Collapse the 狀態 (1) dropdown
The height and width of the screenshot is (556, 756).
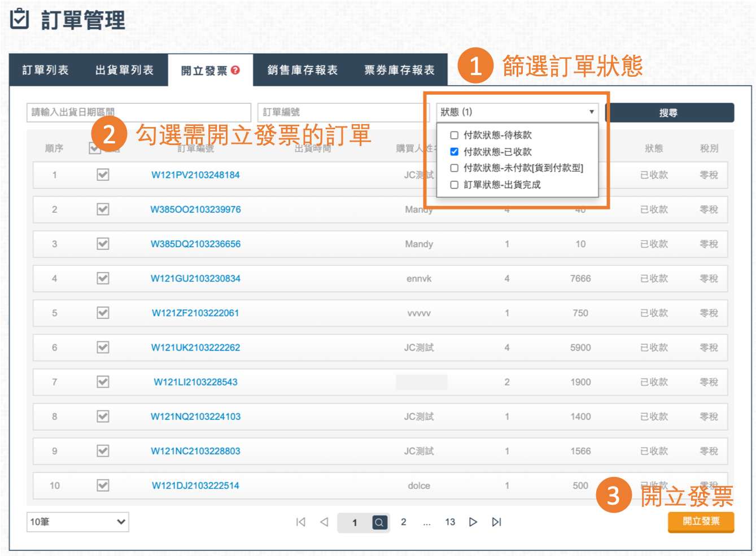click(x=517, y=112)
